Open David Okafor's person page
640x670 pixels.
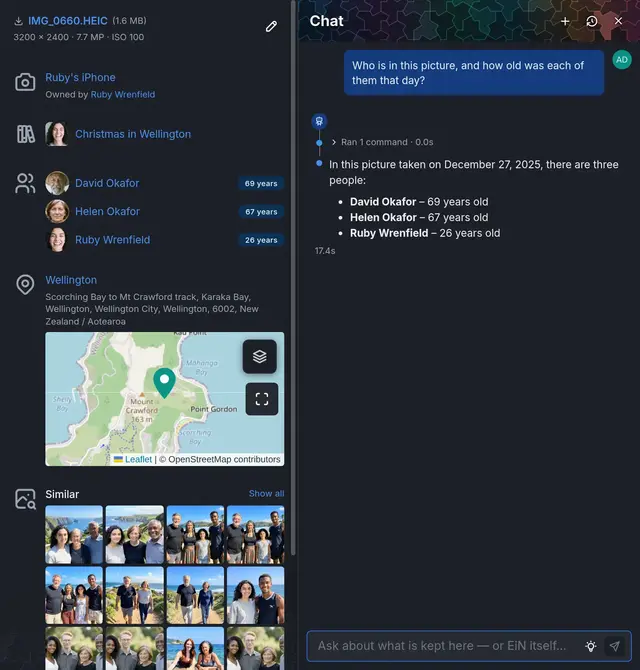107,183
